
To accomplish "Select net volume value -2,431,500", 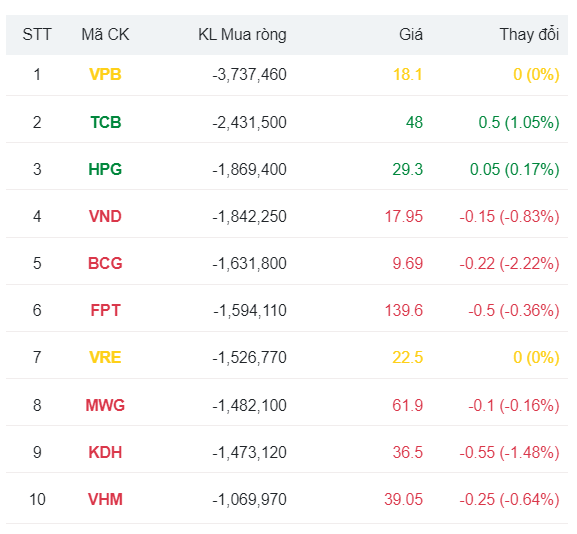I will point(249,122).
